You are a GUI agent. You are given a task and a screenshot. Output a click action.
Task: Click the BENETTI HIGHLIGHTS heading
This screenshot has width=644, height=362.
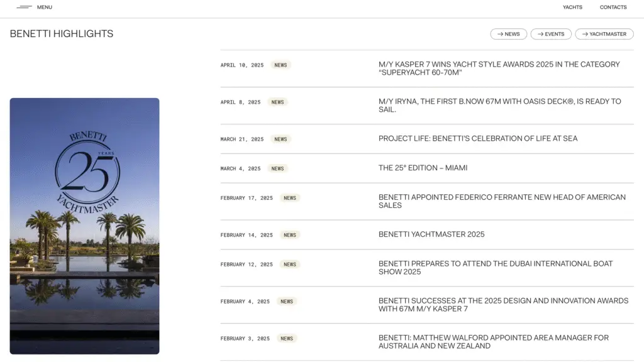[62, 34]
